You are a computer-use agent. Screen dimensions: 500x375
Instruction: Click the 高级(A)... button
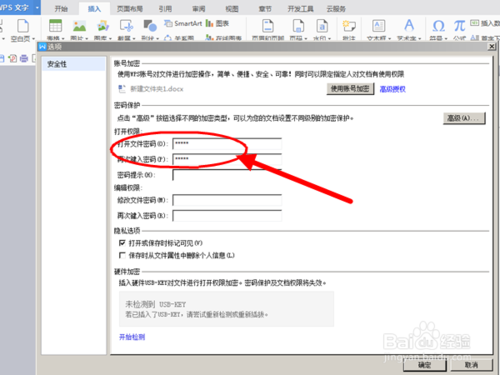coord(464,118)
